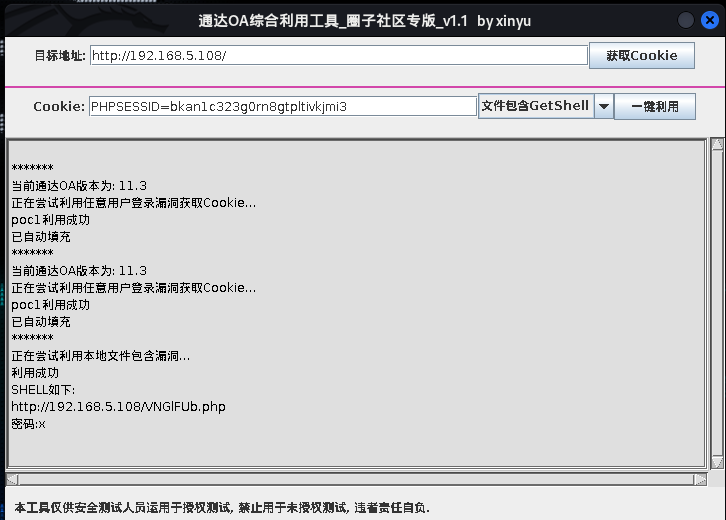Click the 目标地址 label

click(x=60, y=56)
